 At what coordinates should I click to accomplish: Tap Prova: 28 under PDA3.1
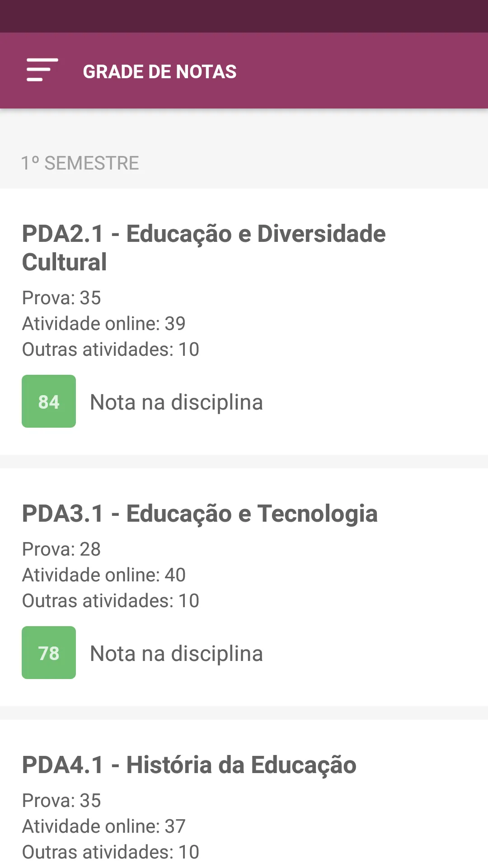point(61,549)
